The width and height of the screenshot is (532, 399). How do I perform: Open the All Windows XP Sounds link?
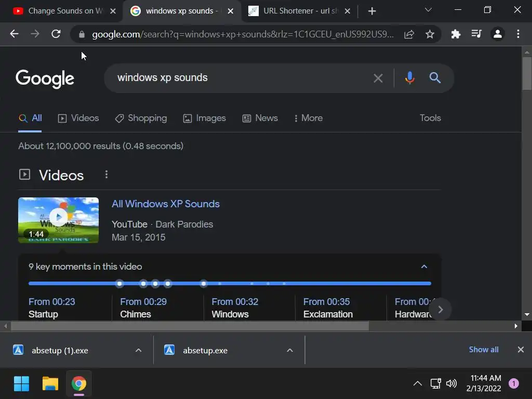[x=166, y=204]
